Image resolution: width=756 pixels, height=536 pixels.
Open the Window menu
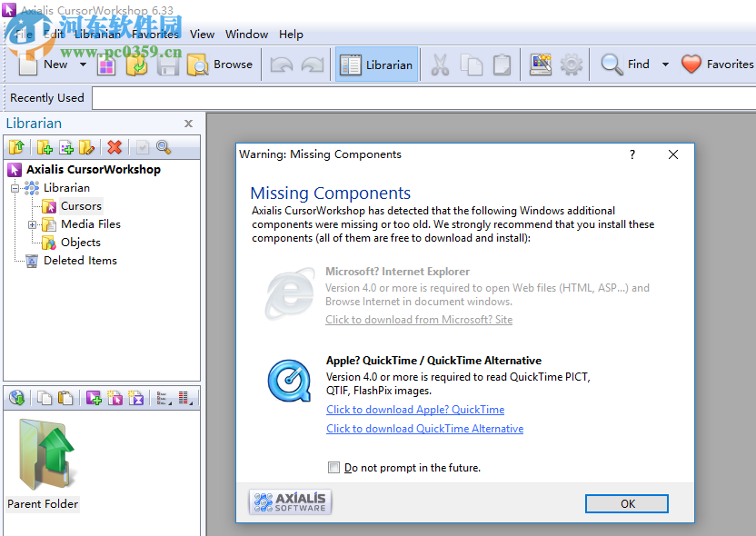(246, 35)
